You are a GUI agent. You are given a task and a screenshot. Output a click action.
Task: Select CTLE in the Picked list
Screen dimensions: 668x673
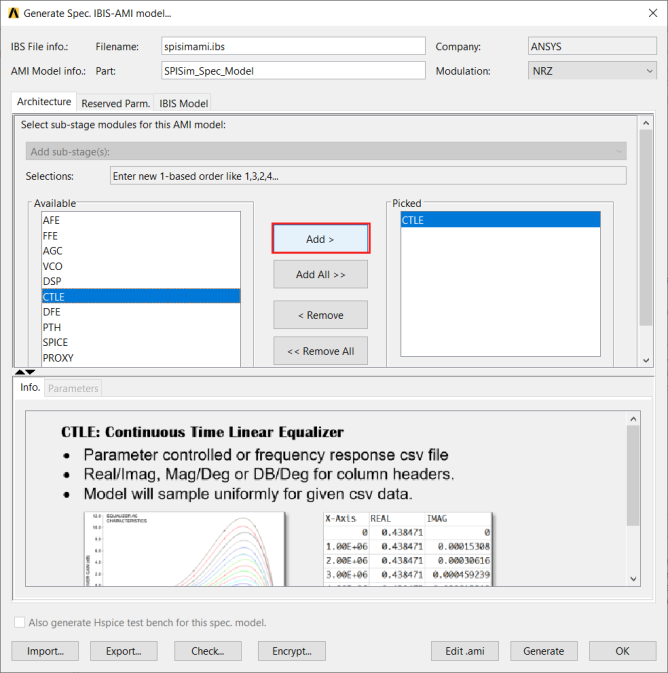(500, 220)
